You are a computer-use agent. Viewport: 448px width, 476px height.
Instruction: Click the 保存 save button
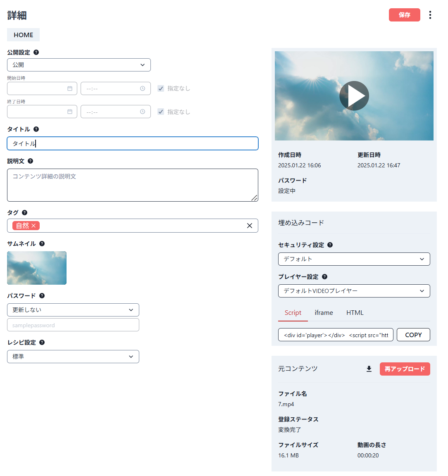[x=404, y=15]
